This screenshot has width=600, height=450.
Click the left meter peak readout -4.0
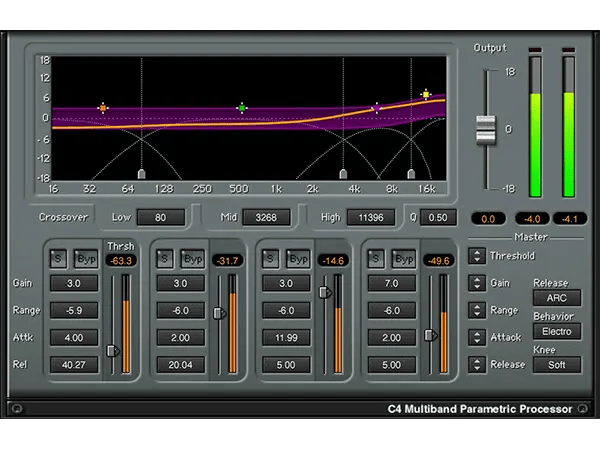coord(532,219)
